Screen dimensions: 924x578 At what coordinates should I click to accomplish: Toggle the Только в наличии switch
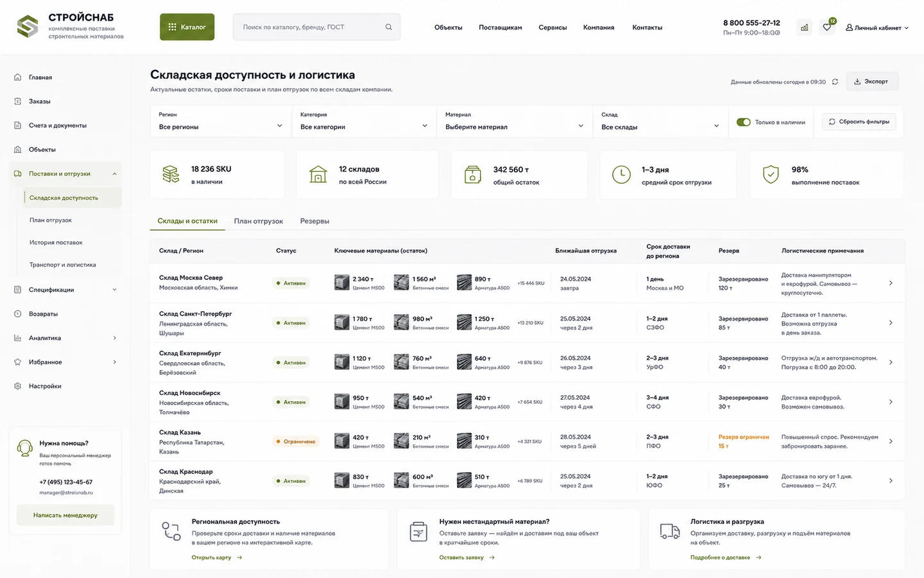743,122
